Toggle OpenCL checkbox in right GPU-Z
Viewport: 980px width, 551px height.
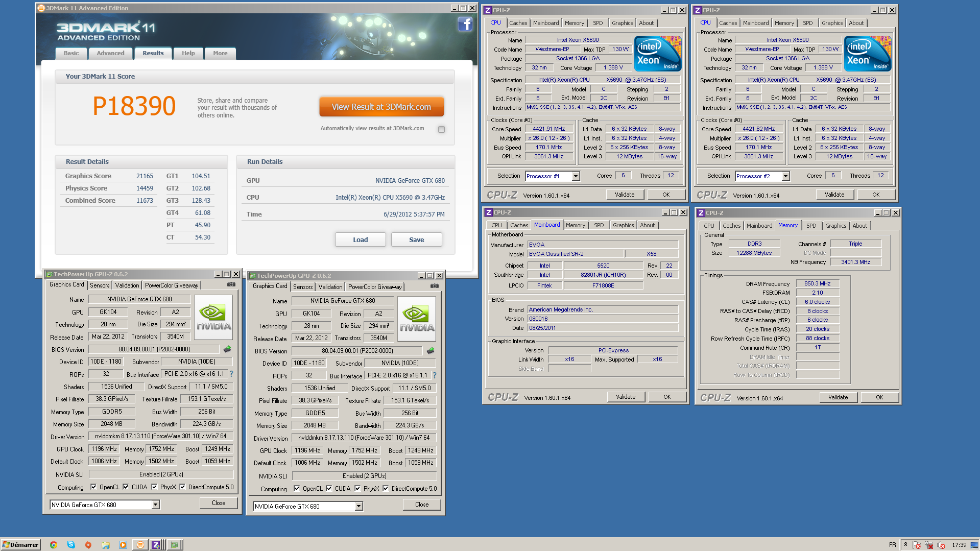coord(297,488)
